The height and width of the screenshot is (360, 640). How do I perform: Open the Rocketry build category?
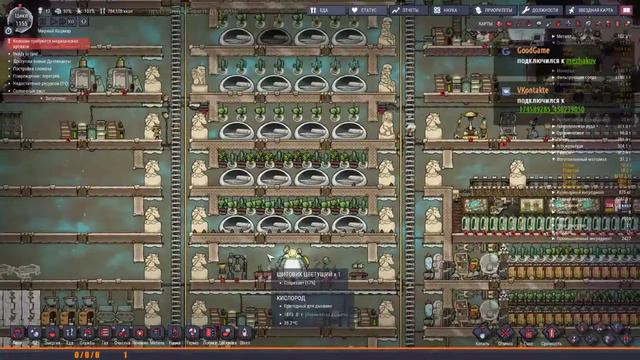pos(244,334)
